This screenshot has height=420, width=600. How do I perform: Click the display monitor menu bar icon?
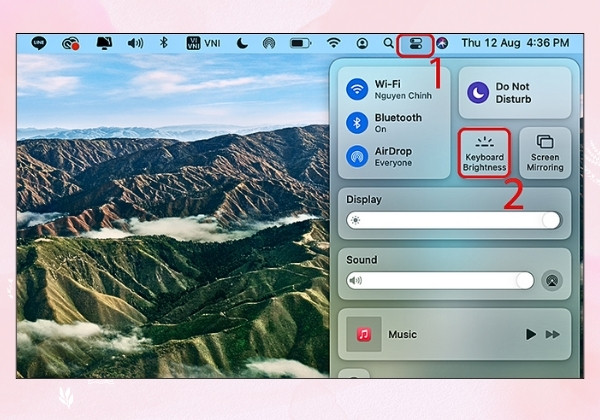[104, 43]
